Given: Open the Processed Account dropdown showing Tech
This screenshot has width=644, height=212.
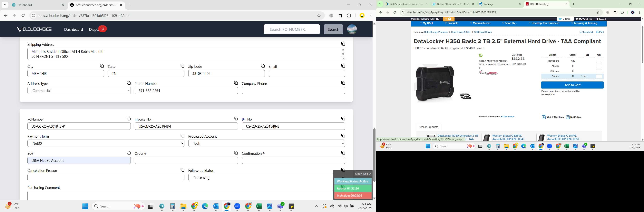Looking at the screenshot, I should [x=267, y=143].
